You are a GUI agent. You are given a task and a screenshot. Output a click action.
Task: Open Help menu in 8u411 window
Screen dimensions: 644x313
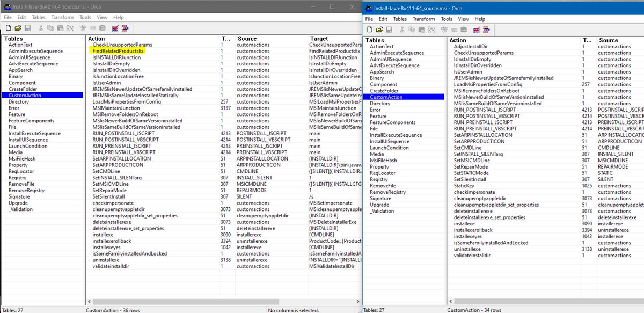[x=479, y=19]
